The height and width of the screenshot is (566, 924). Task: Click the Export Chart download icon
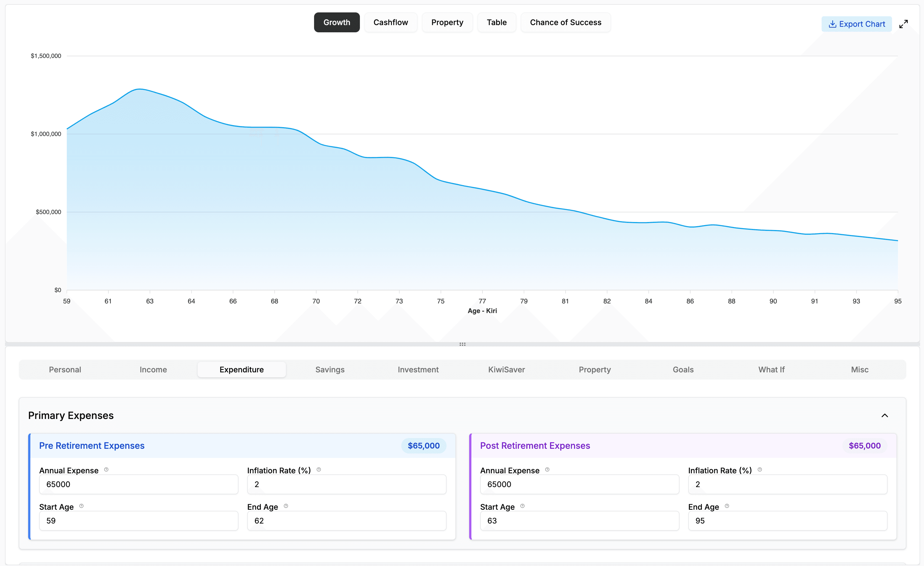[x=833, y=24]
